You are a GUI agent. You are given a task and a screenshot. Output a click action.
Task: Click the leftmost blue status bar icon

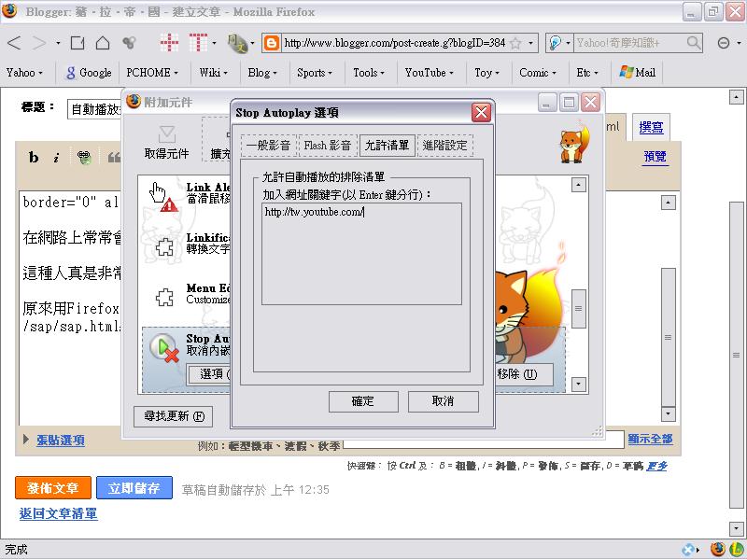[x=688, y=550]
